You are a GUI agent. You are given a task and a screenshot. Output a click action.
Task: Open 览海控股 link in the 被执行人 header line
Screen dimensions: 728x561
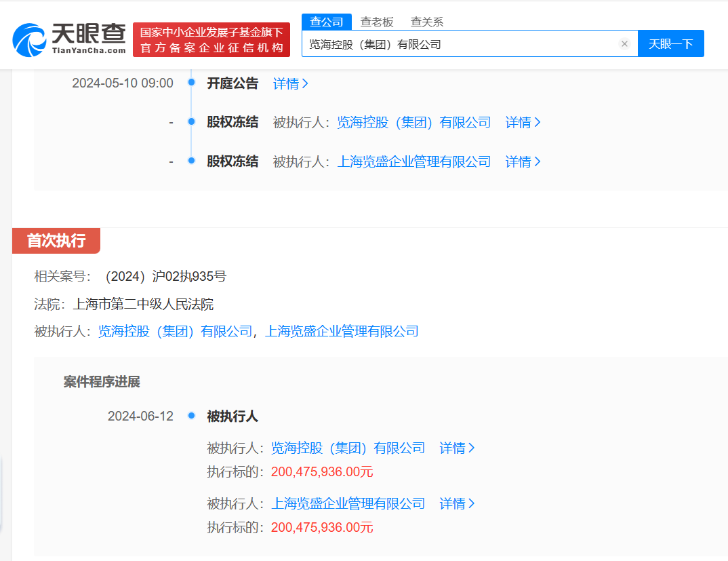(x=175, y=332)
